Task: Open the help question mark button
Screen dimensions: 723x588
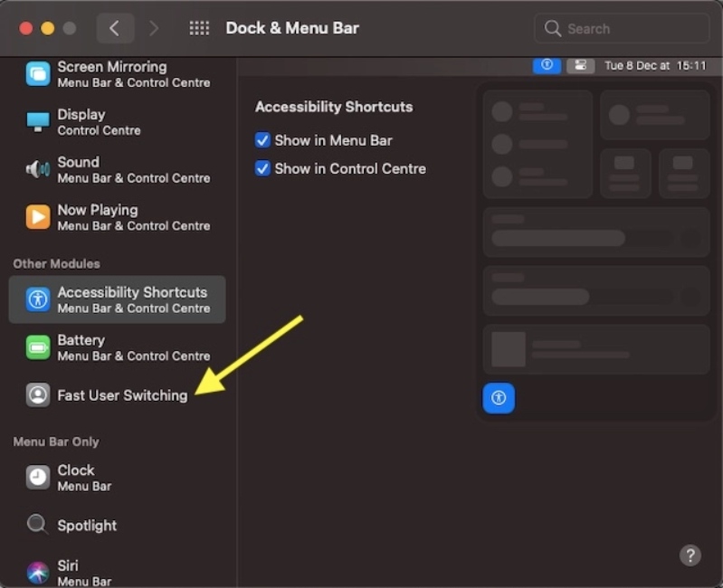Action: [690, 555]
